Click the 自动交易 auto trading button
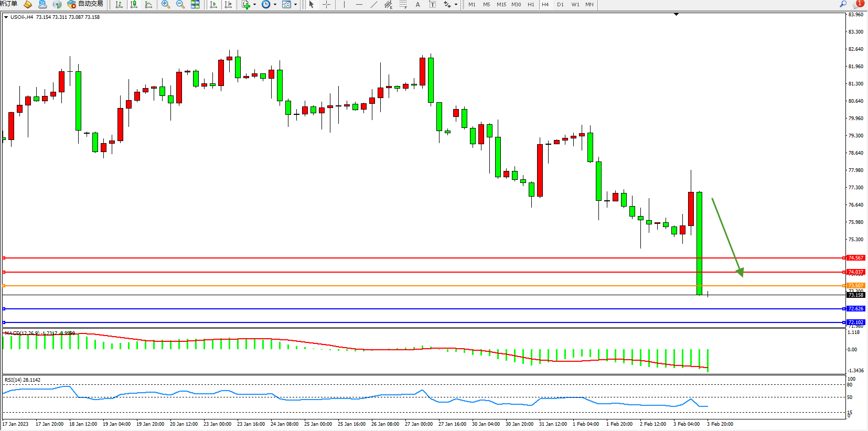Viewport: 868px width, 431px height. pyautogui.click(x=85, y=4)
